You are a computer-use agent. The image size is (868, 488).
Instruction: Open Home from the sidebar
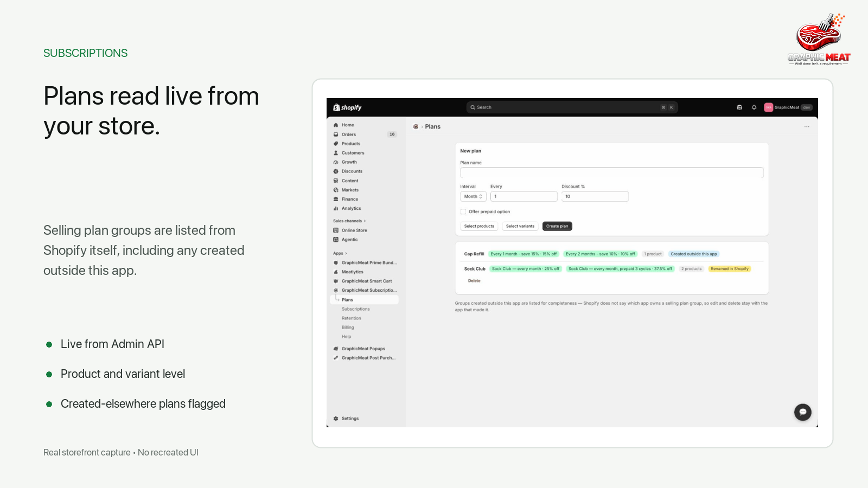pyautogui.click(x=344, y=125)
